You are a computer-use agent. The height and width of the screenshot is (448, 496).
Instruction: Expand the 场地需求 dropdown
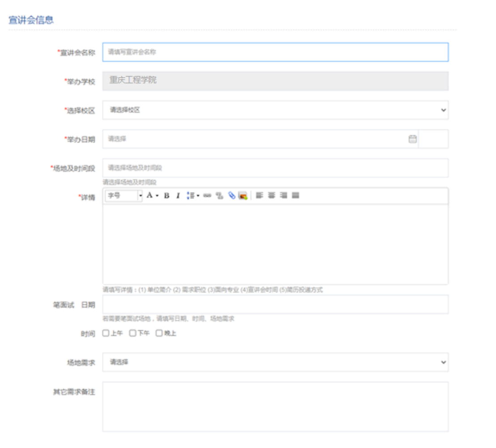click(x=275, y=362)
